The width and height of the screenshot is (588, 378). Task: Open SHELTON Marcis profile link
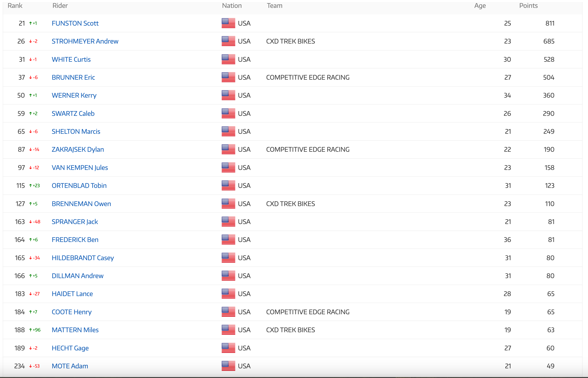(76, 131)
